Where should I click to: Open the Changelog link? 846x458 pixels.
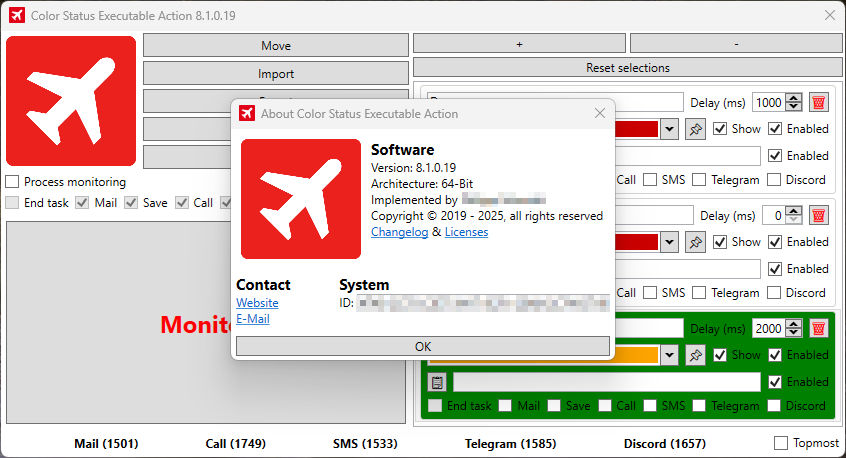pos(399,232)
